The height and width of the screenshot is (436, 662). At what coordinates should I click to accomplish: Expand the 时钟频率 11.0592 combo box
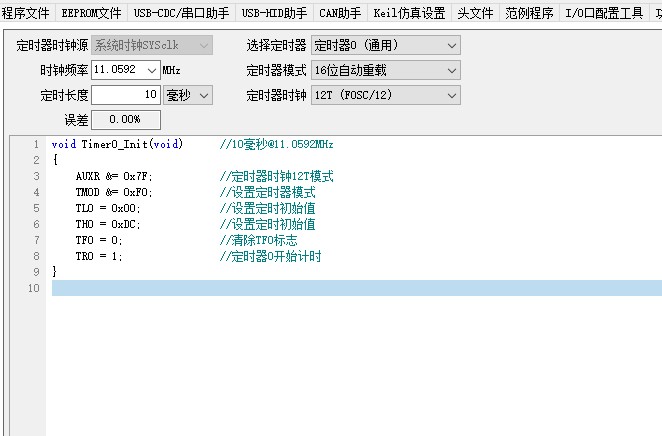[x=152, y=70]
